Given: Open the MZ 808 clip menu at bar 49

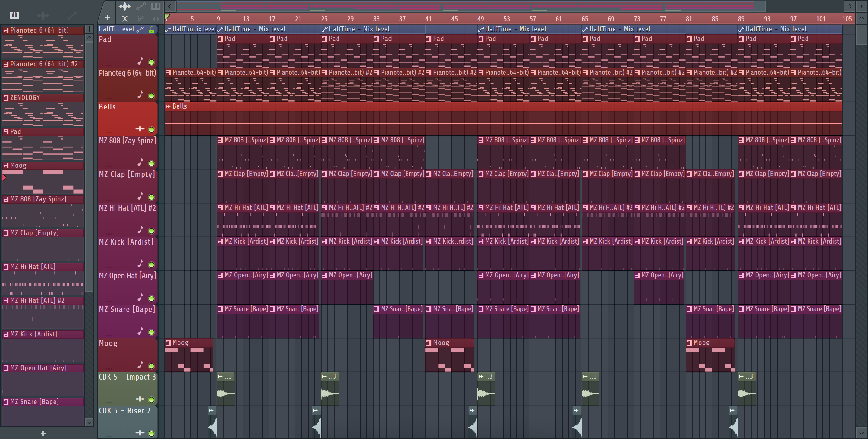Looking at the screenshot, I should [x=481, y=140].
